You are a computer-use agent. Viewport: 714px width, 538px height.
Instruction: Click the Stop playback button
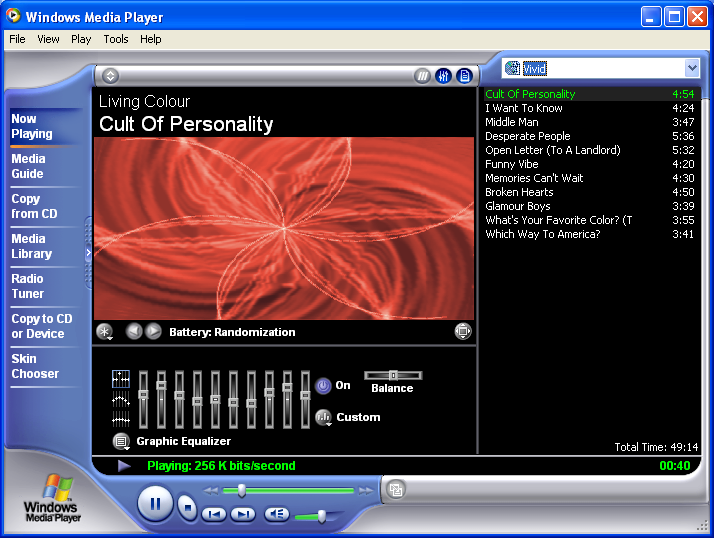(187, 507)
